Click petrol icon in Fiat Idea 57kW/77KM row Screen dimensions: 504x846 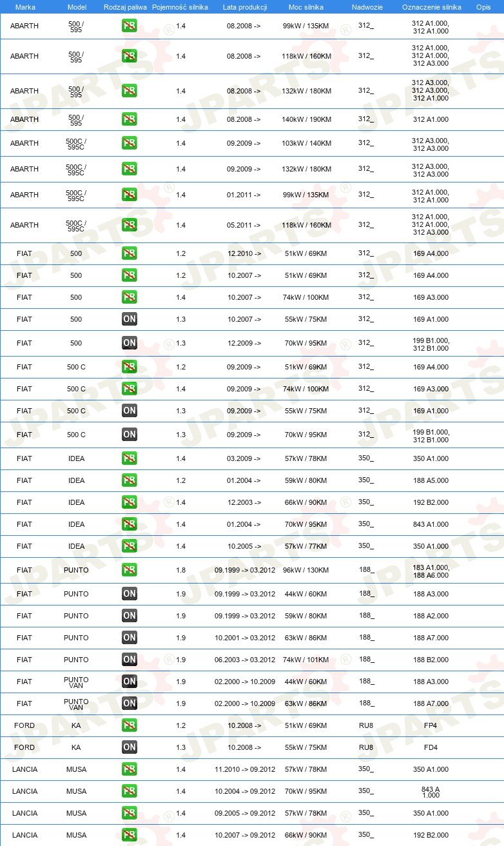coord(130,546)
